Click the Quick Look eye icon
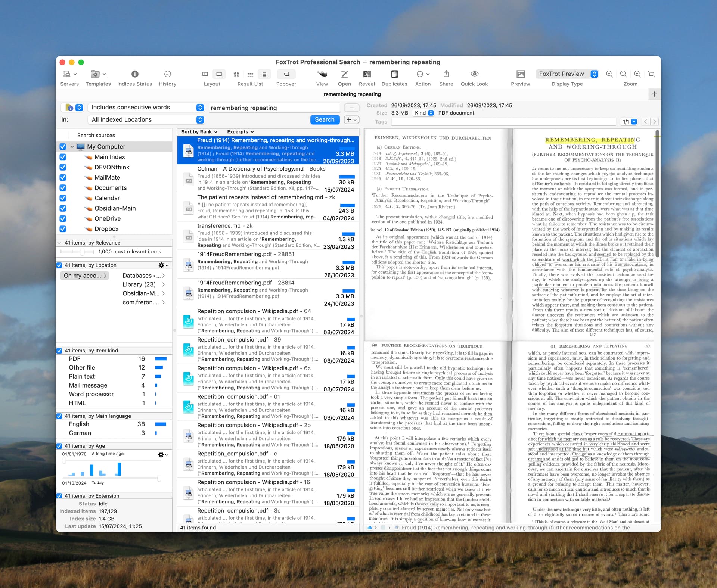This screenshot has width=717, height=588. click(474, 74)
